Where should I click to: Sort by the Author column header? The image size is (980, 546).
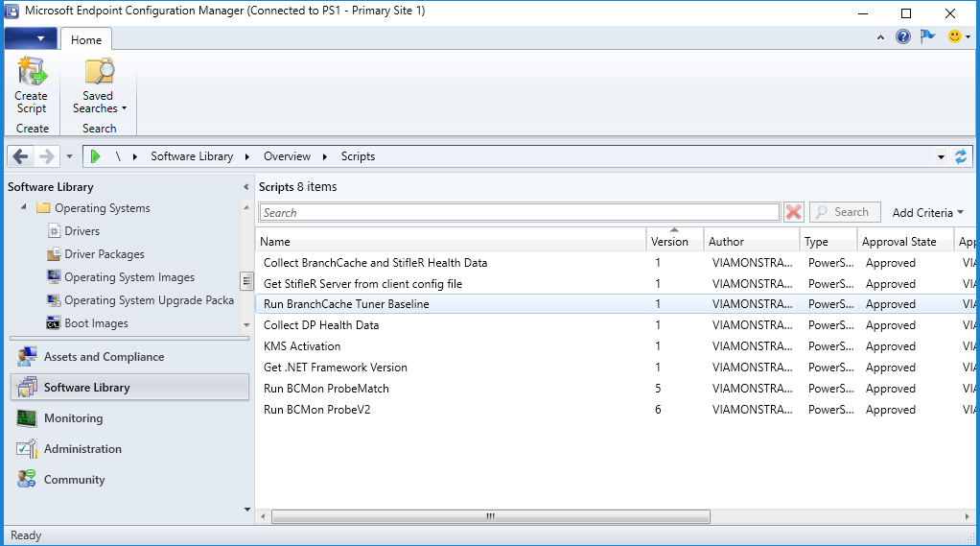[751, 242]
